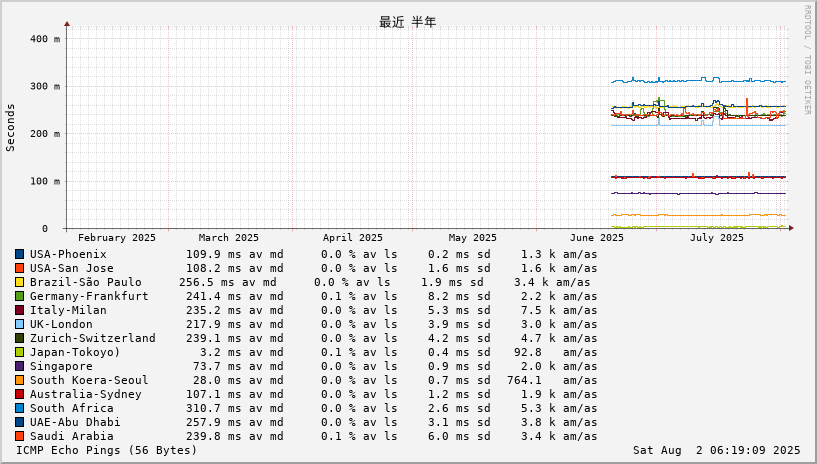The width and height of the screenshot is (817, 464).
Task: Click the "Singapore" legend label
Action: [x=61, y=367]
